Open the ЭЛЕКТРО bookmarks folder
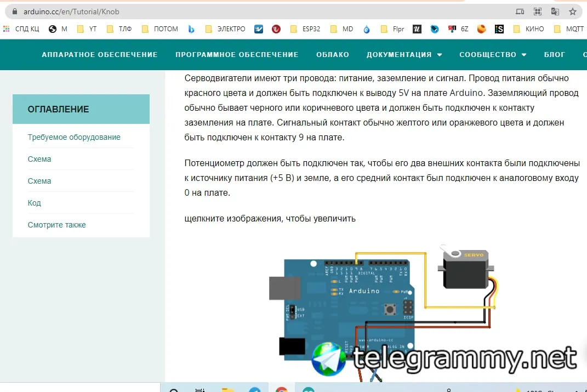 pos(225,29)
